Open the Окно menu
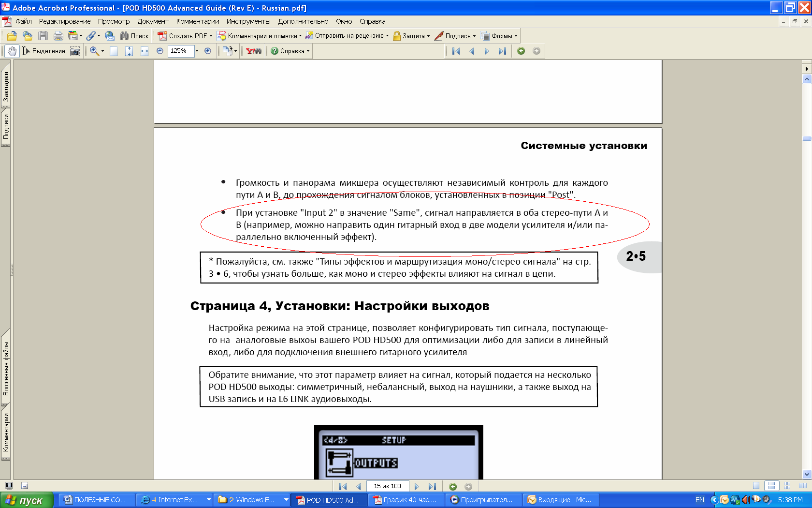 click(x=344, y=21)
